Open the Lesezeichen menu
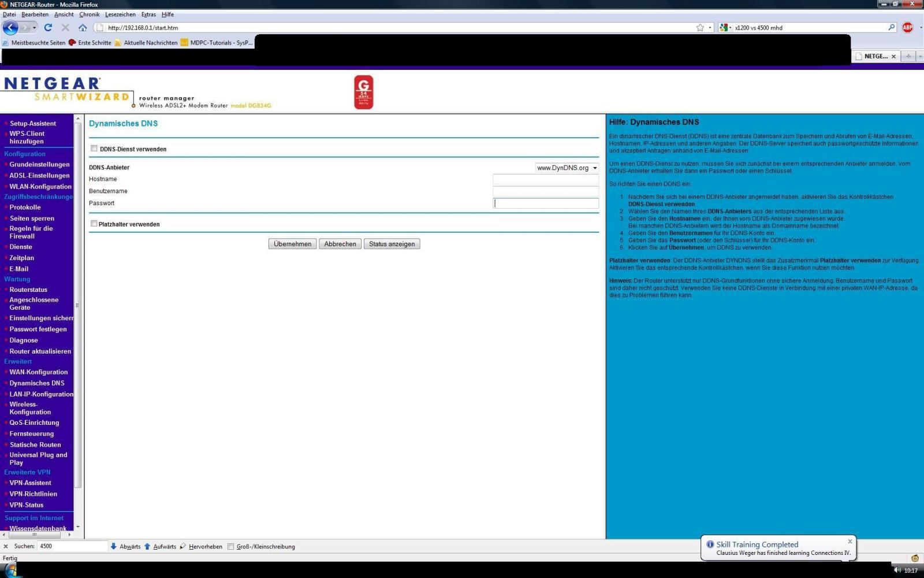Screen dimensions: 924x578 coord(121,14)
